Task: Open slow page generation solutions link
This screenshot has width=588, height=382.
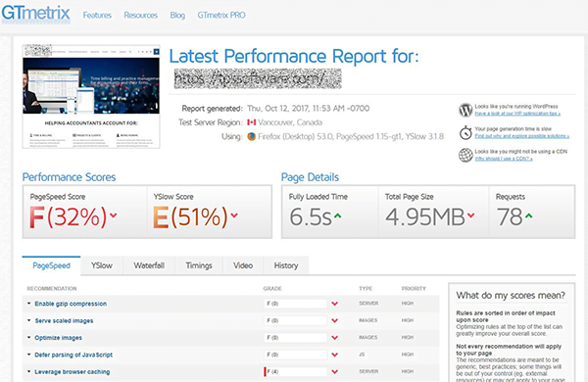Action: (522, 136)
